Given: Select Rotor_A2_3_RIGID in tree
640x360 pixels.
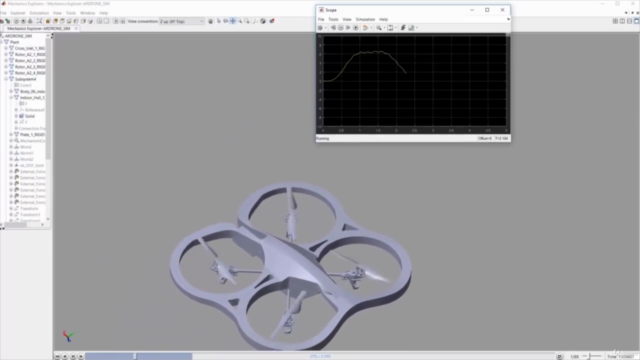Looking at the screenshot, I should 30,67.
